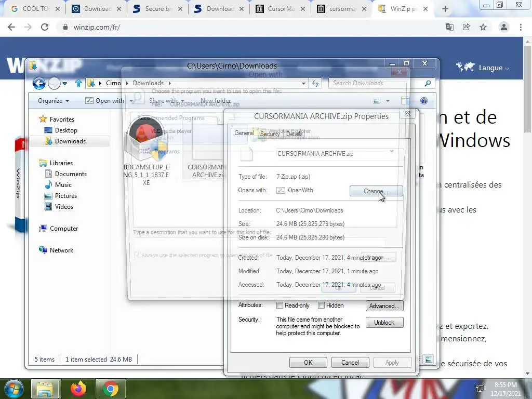Image resolution: width=532 pixels, height=399 pixels.
Task: Confirm Properties with OK
Action: [308, 363]
